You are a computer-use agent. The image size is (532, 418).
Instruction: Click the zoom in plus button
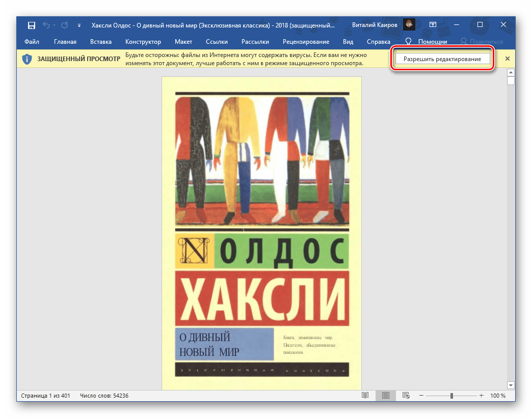481,396
